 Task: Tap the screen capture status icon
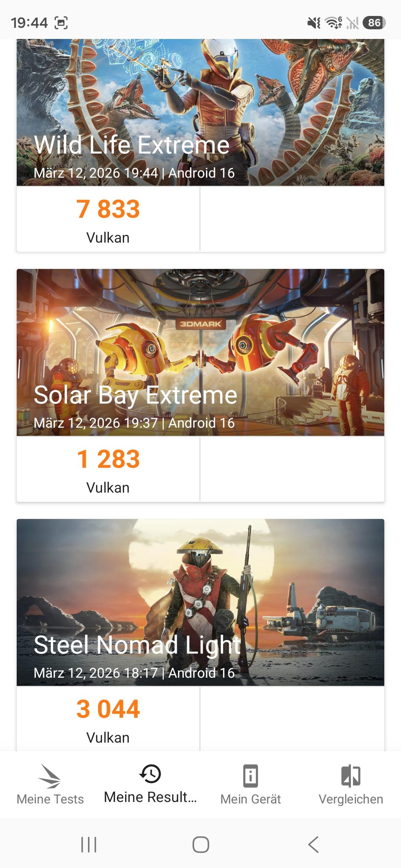pyautogui.click(x=61, y=23)
